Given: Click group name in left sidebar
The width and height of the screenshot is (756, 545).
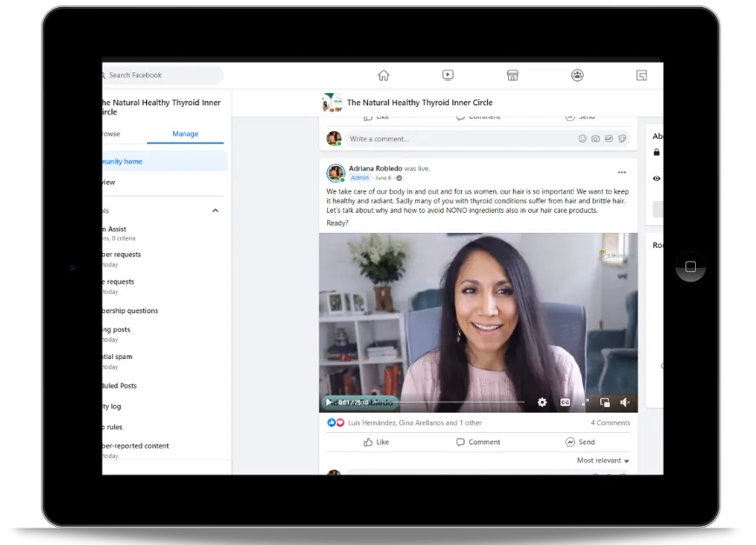Looking at the screenshot, I should (162, 107).
